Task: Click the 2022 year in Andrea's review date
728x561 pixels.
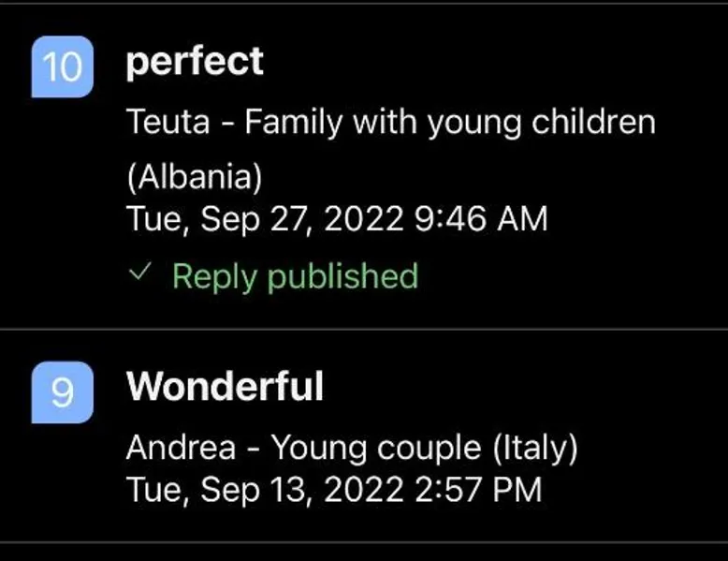Action: [x=364, y=490]
